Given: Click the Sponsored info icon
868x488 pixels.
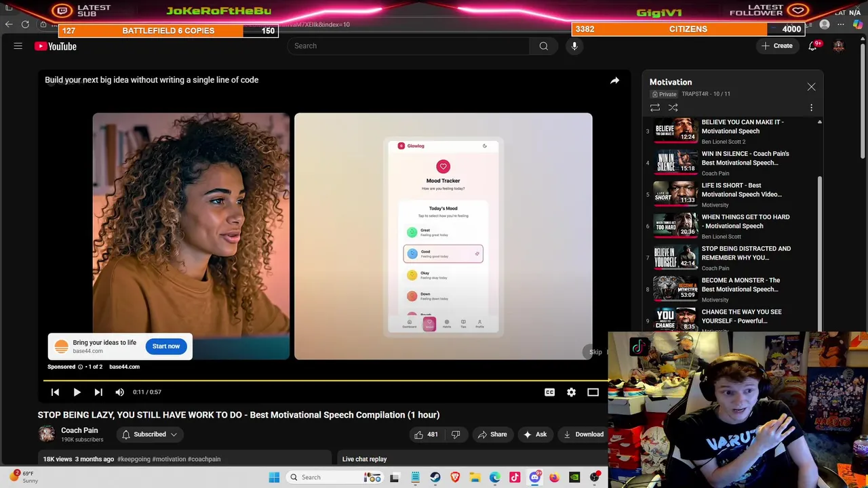Looking at the screenshot, I should (x=80, y=367).
